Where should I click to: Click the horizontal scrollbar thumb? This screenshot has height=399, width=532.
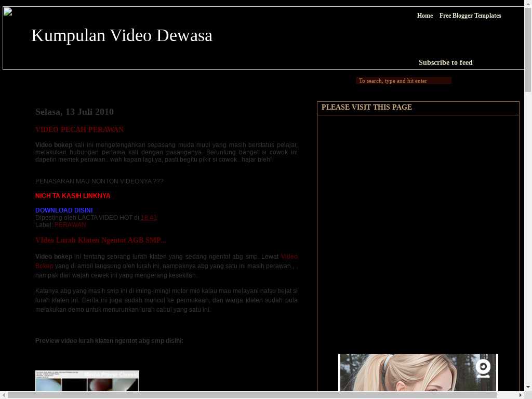252,395
